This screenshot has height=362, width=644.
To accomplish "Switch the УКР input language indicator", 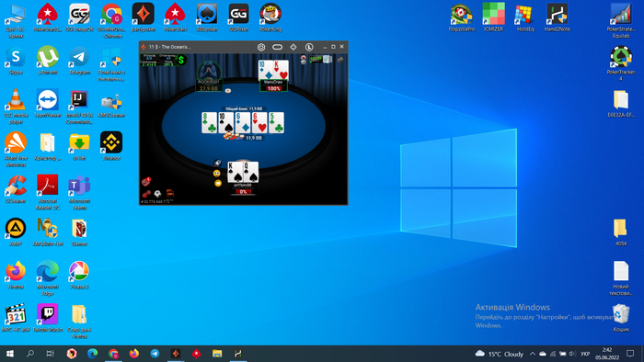I will coord(585,354).
